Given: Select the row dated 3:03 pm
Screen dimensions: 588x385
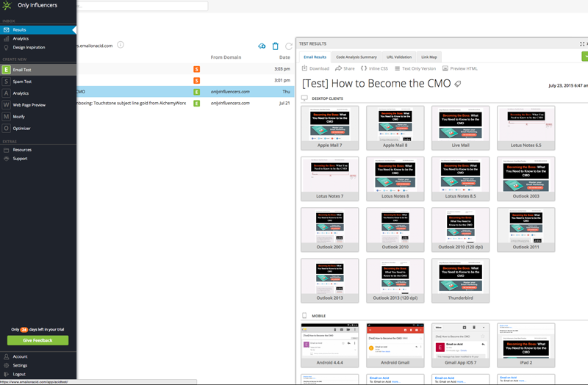Looking at the screenshot, I should coord(185,69).
